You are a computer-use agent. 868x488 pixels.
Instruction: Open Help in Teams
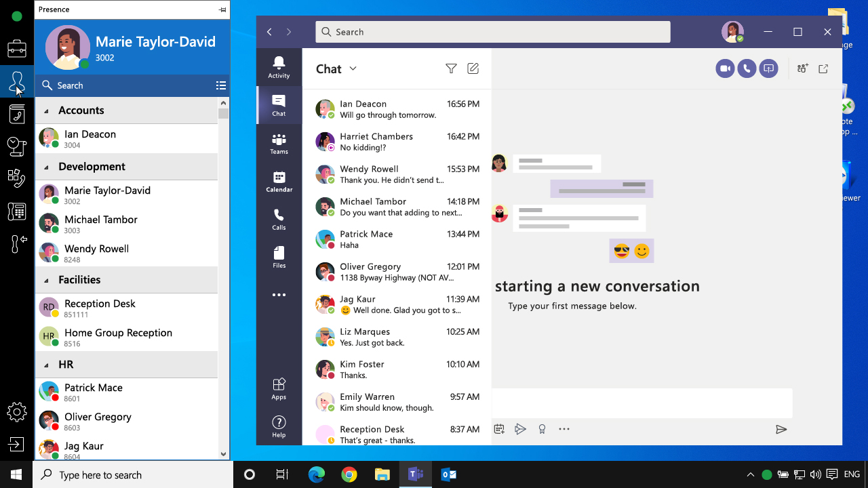(x=279, y=426)
